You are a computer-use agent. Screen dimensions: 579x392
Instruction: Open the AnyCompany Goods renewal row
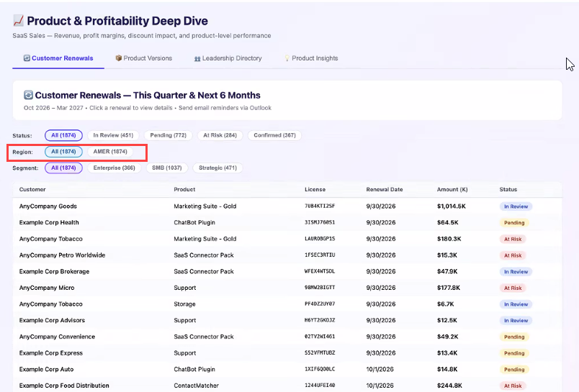click(x=287, y=206)
